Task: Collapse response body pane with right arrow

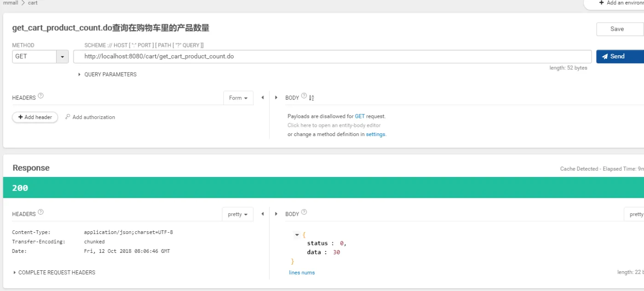Action: [x=276, y=214]
